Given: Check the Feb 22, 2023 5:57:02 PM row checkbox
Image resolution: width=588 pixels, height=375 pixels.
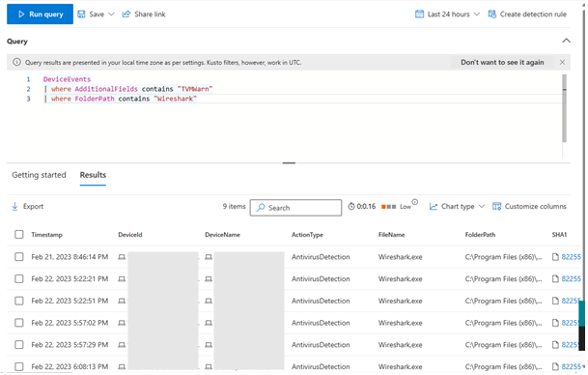Looking at the screenshot, I should (x=19, y=323).
